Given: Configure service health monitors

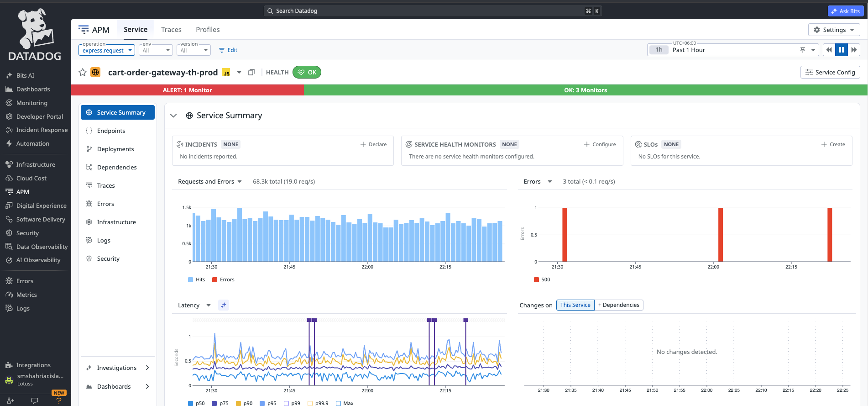Looking at the screenshot, I should tap(600, 144).
